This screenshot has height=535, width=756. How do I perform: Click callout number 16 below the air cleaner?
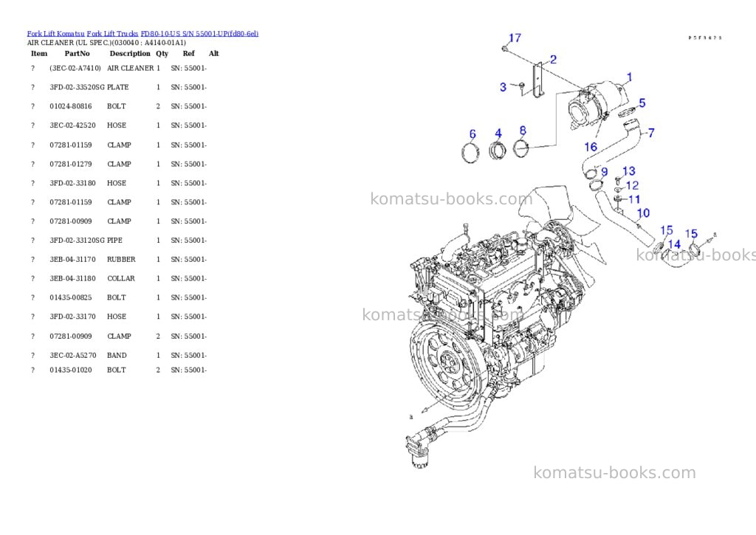click(x=591, y=147)
